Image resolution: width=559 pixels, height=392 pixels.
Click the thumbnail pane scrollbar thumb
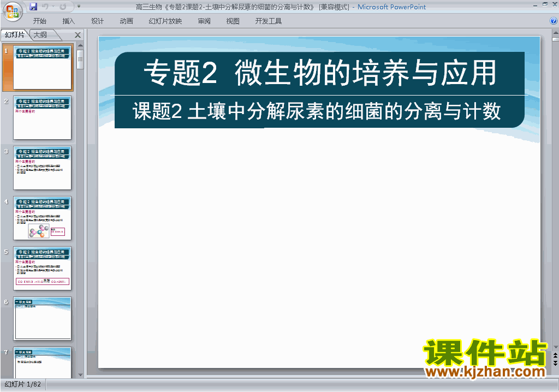point(80,60)
